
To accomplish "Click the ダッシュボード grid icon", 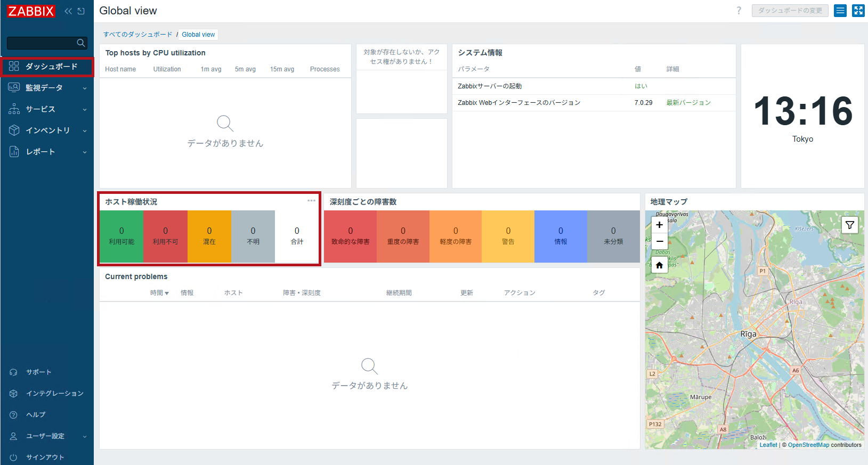I will 14,66.
